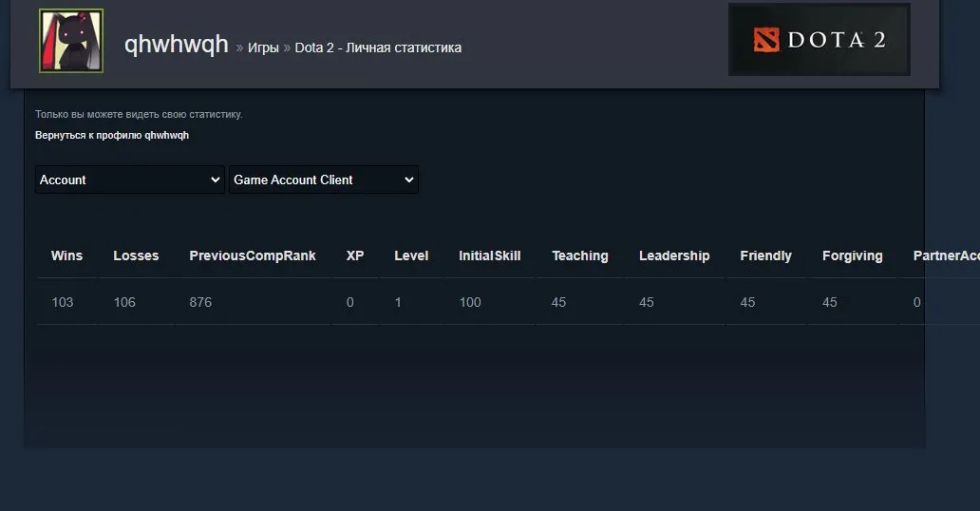Select the Level value 1
The width and height of the screenshot is (980, 511).
[398, 302]
